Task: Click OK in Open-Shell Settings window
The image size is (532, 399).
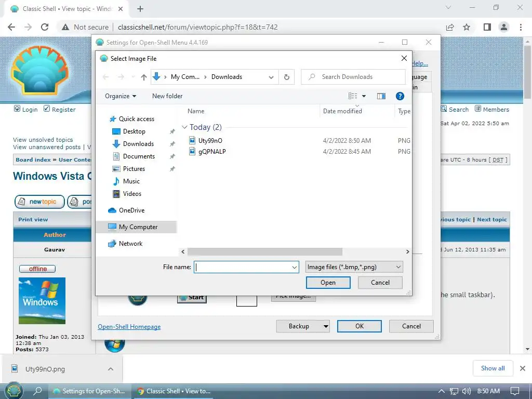Action: [x=360, y=326]
